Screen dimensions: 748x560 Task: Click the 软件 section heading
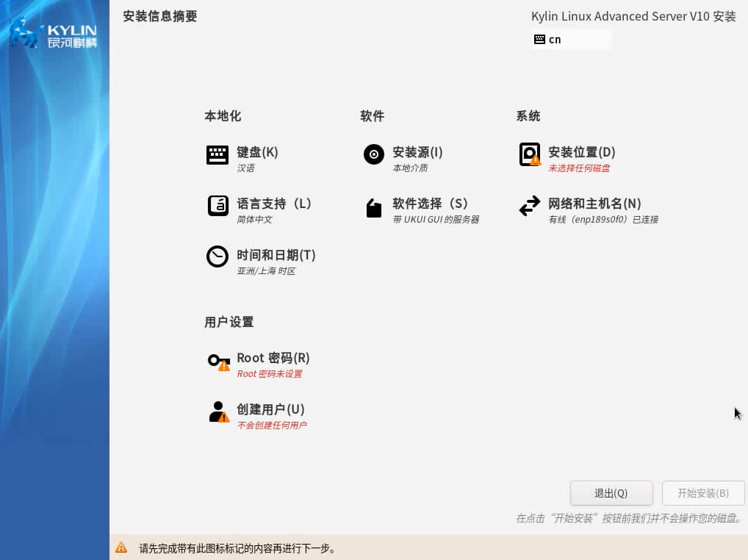tap(372, 116)
